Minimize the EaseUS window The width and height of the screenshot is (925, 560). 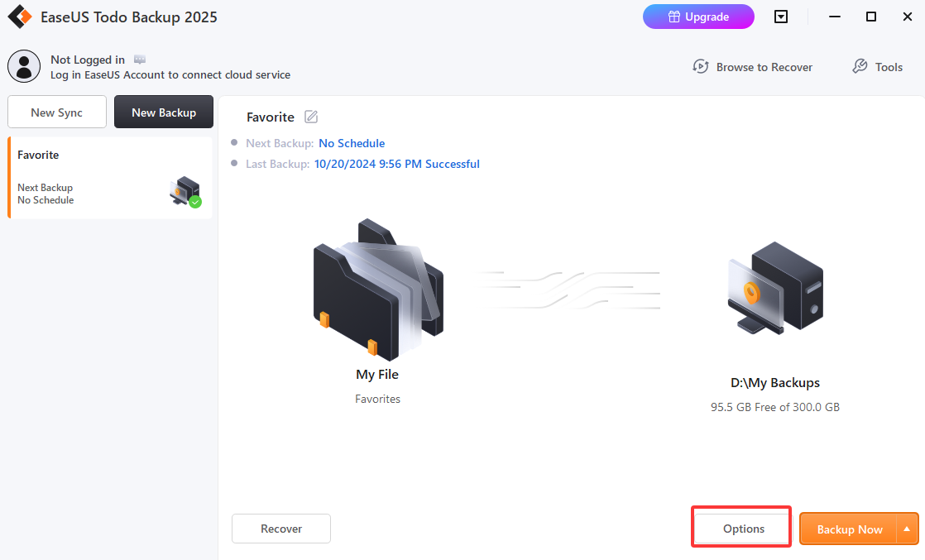tap(834, 17)
